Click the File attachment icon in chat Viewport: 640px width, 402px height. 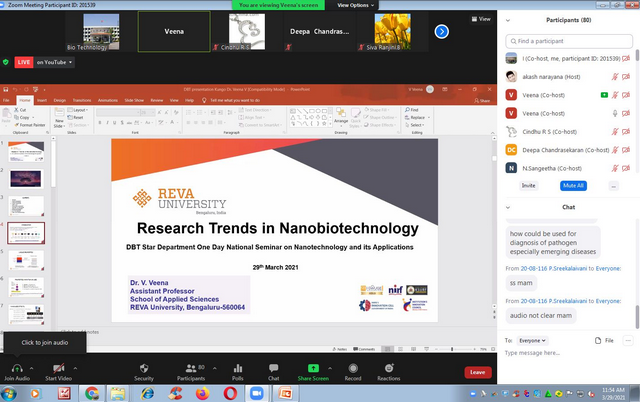point(598,340)
